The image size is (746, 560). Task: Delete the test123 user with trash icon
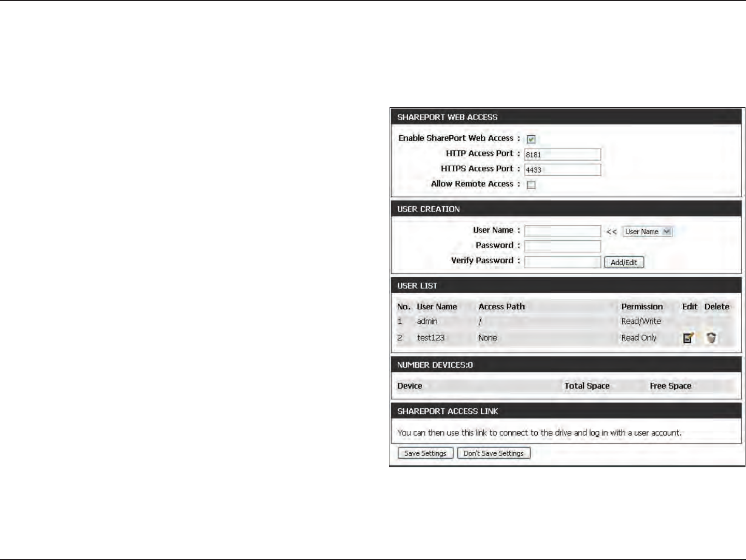coord(712,338)
